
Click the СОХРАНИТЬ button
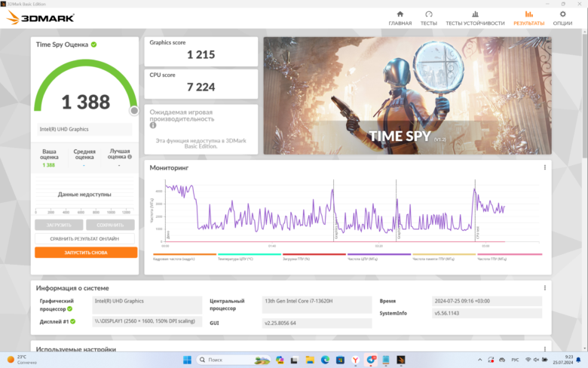click(x=110, y=225)
